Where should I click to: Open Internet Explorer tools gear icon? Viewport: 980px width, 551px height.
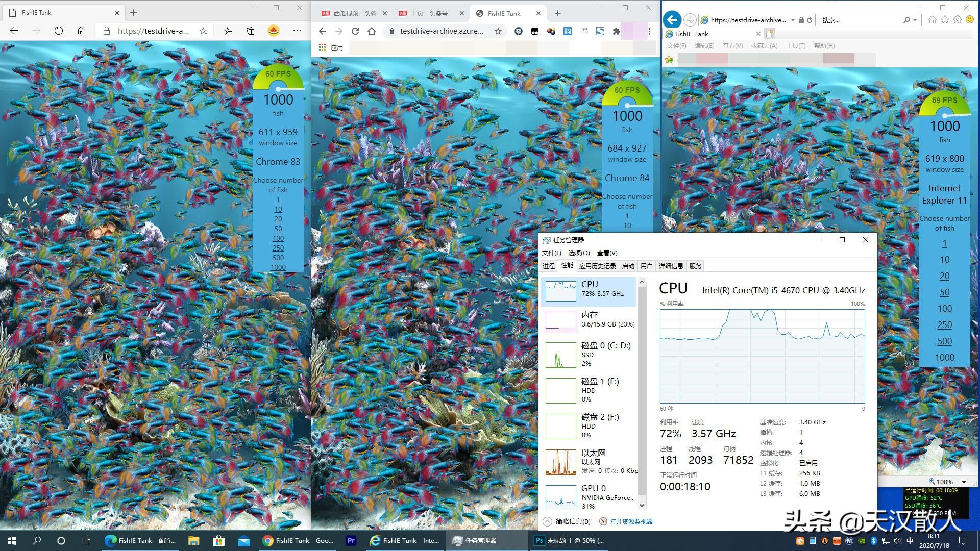click(957, 20)
